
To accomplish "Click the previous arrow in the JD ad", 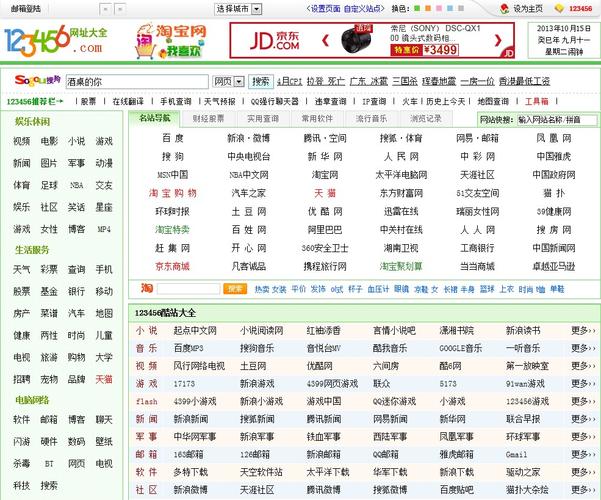I will [325, 40].
